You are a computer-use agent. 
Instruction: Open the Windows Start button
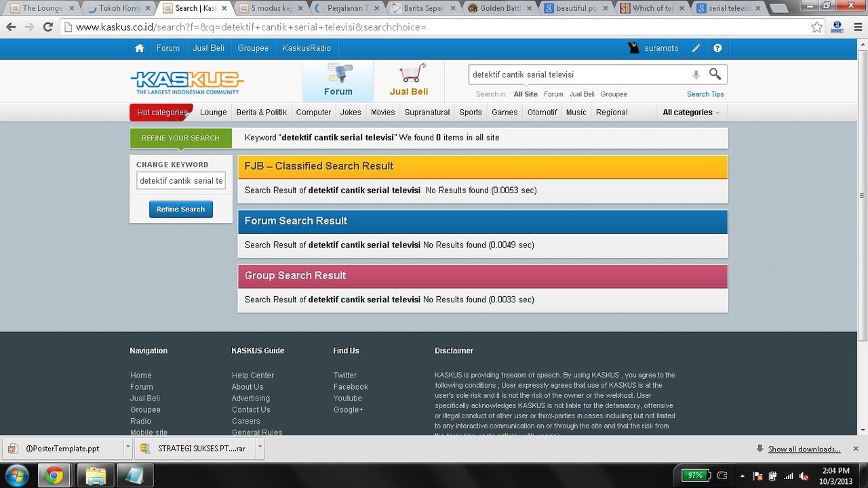coord(16,475)
